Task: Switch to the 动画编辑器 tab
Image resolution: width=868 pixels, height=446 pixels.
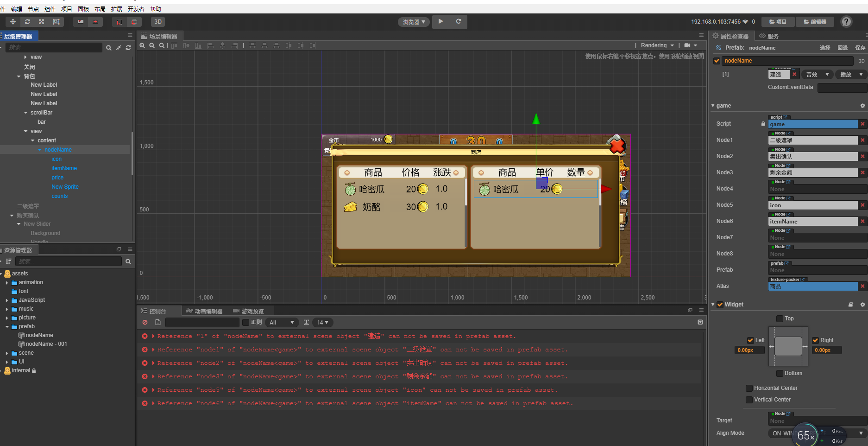Action: [204, 311]
